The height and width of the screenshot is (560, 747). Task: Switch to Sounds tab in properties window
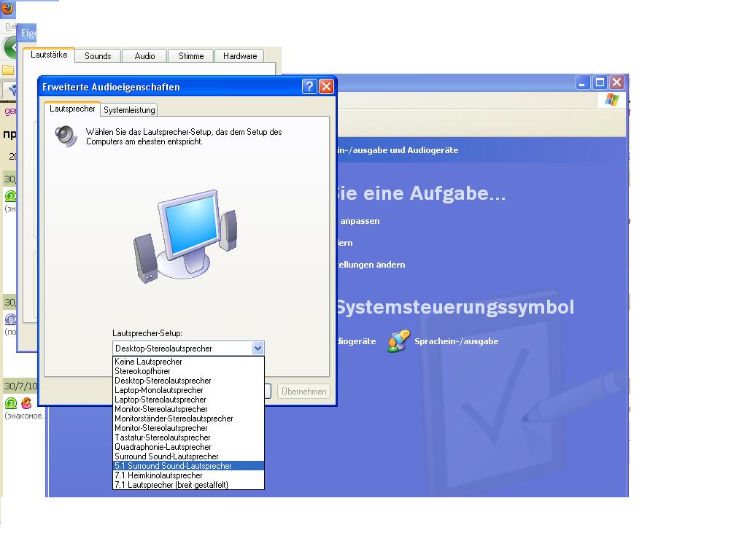[98, 55]
